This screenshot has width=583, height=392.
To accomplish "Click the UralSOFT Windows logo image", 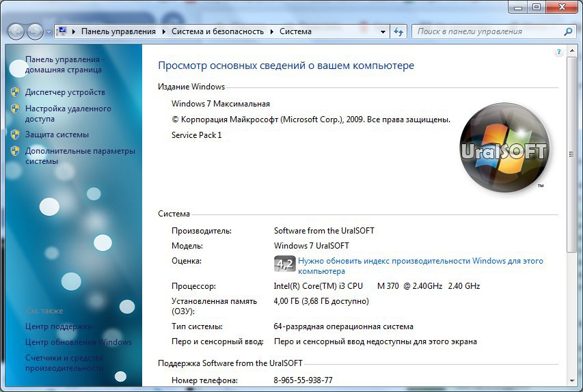I will point(504,148).
